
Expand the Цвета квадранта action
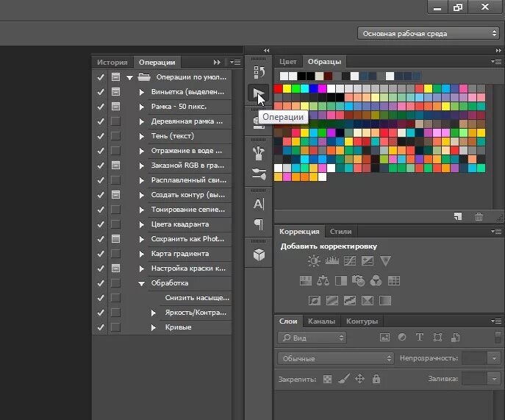(141, 224)
